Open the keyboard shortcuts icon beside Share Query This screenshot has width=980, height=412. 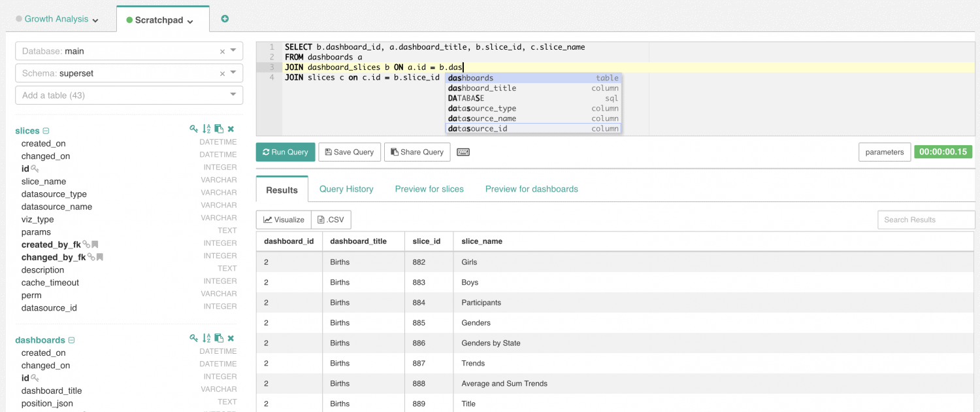pos(463,152)
